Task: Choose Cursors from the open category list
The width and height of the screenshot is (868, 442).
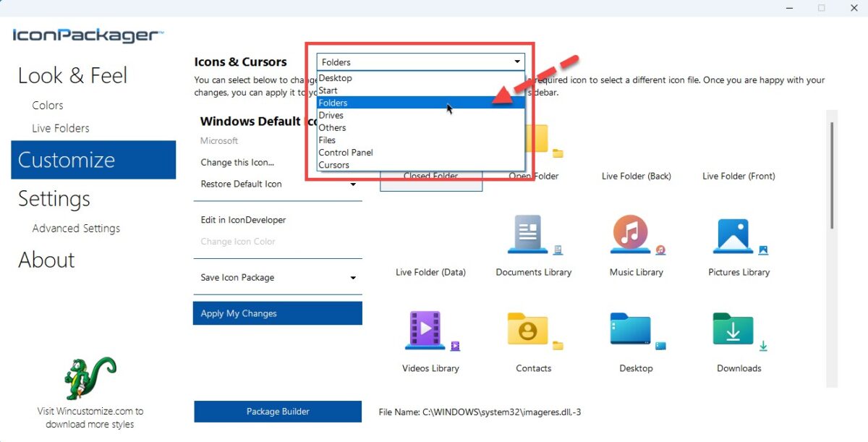Action: coord(333,164)
